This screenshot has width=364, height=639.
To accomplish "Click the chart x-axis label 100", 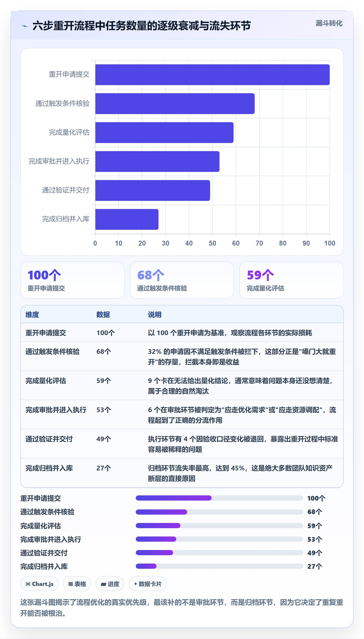I will click(x=330, y=243).
